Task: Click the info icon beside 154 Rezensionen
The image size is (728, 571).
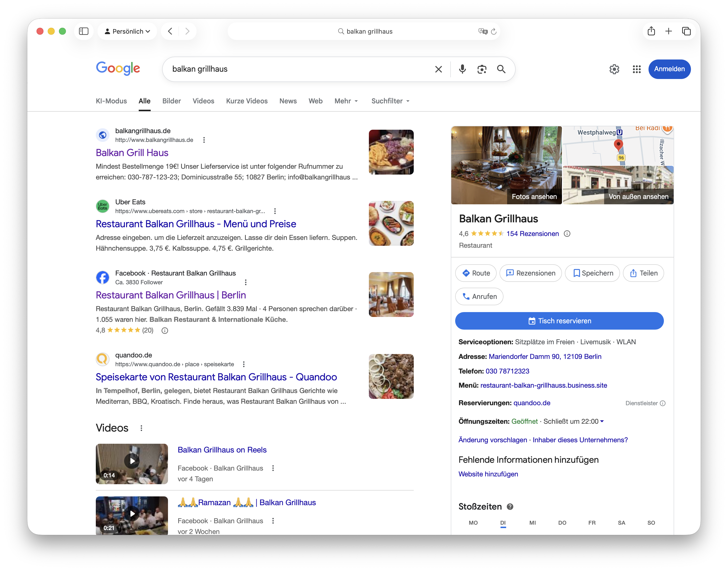Action: click(x=567, y=234)
